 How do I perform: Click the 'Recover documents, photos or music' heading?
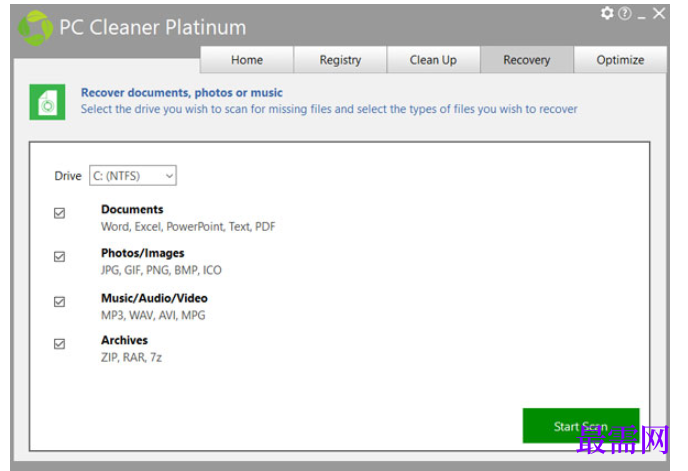click(182, 93)
